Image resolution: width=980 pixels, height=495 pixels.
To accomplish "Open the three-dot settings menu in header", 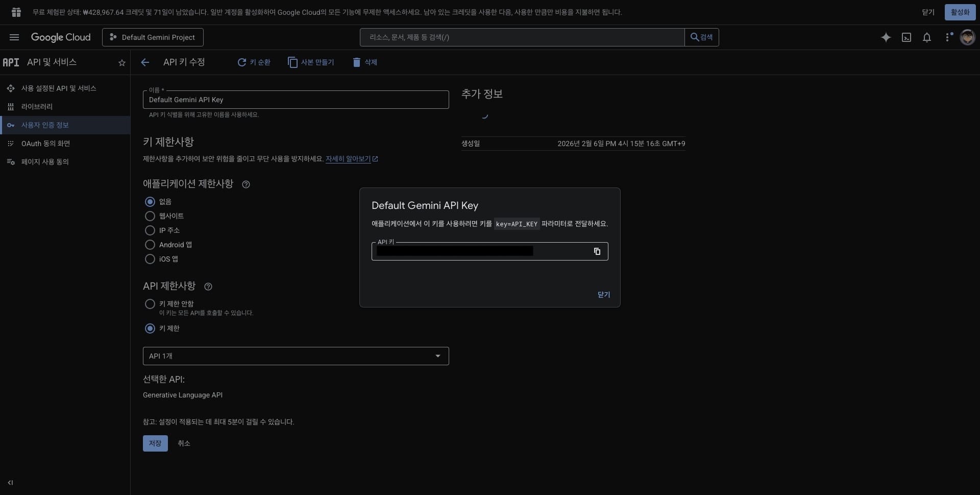I will coord(948,37).
